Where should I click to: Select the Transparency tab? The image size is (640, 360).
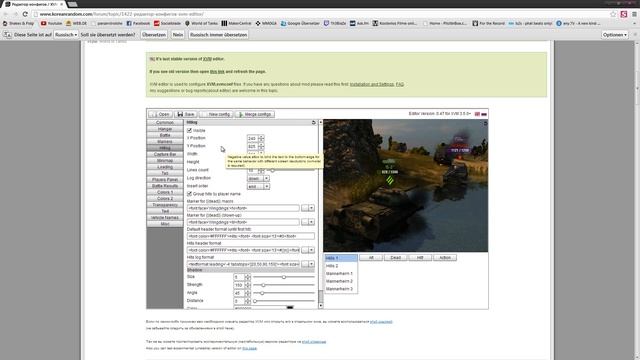(x=165, y=205)
